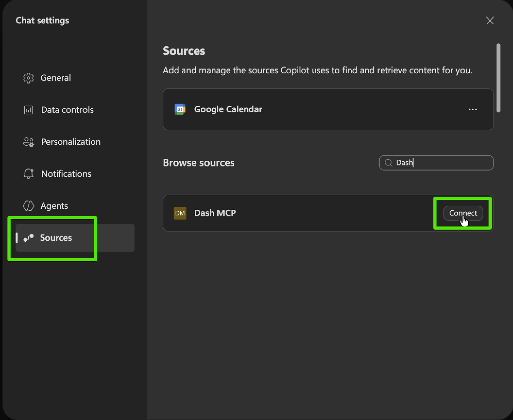Click the Google Calendar logo icon
Screen dimensions: 513x420
[x=180, y=109]
